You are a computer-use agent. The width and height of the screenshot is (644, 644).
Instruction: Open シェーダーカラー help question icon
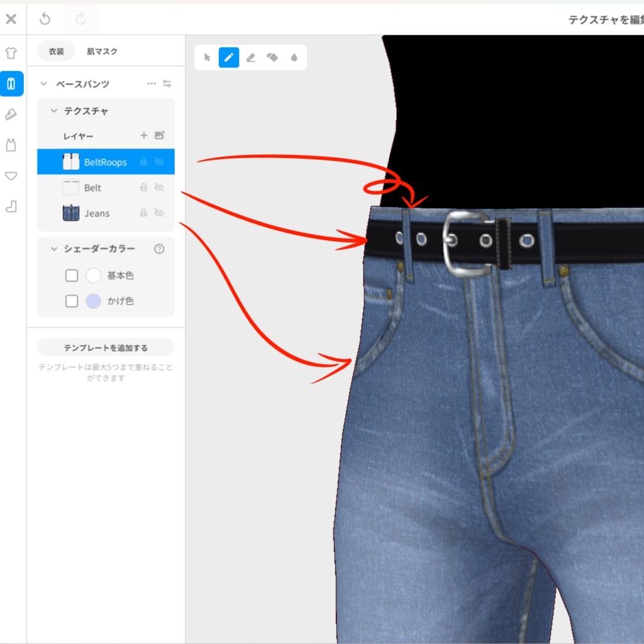pos(159,249)
